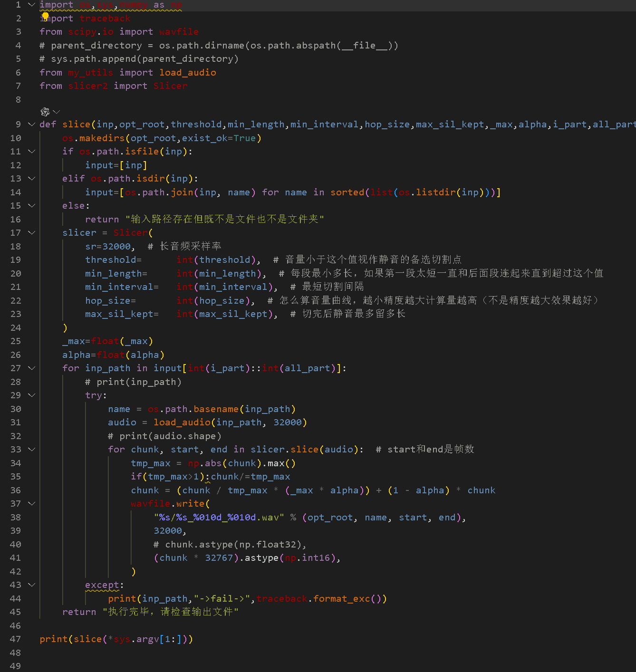Screen dimensions: 636x672
Task: Click the '# print(inp_path)' comment
Action: click(x=134, y=382)
